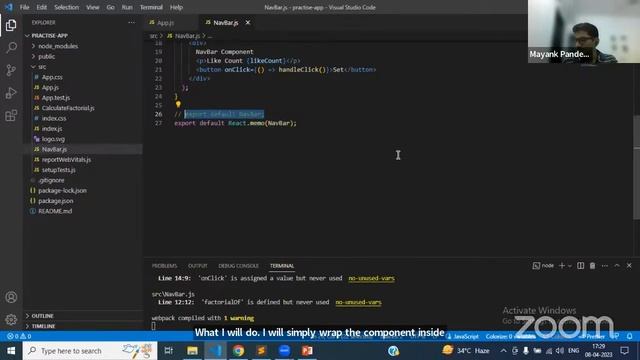This screenshot has width=640, height=360.
Task: Expand the node_modules folder
Action: click(58, 46)
